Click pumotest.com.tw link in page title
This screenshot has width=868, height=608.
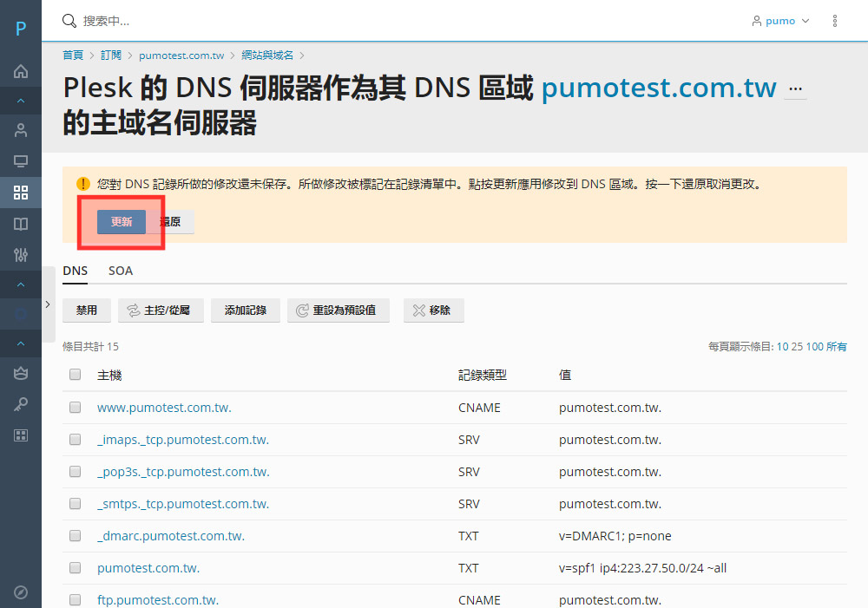(659, 88)
